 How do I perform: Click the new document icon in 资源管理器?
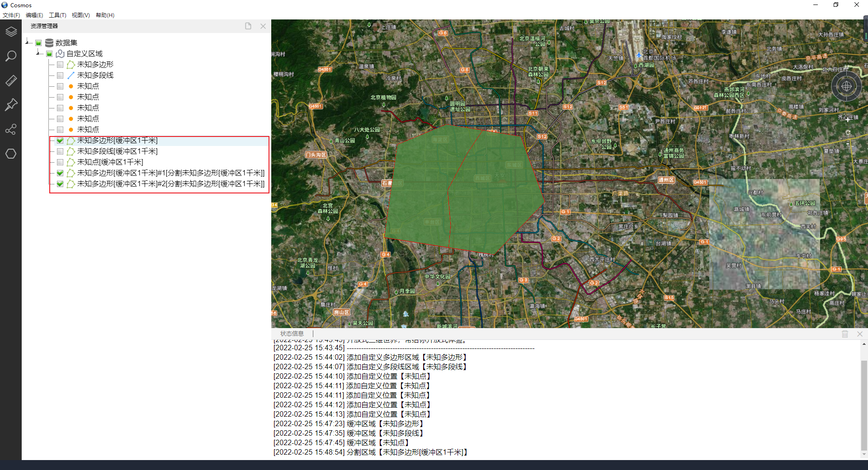tap(248, 26)
